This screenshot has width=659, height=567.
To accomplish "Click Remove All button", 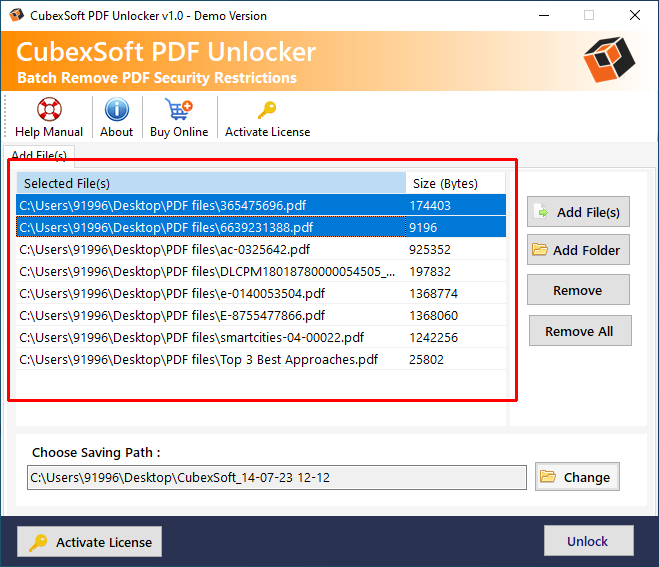I will (579, 331).
